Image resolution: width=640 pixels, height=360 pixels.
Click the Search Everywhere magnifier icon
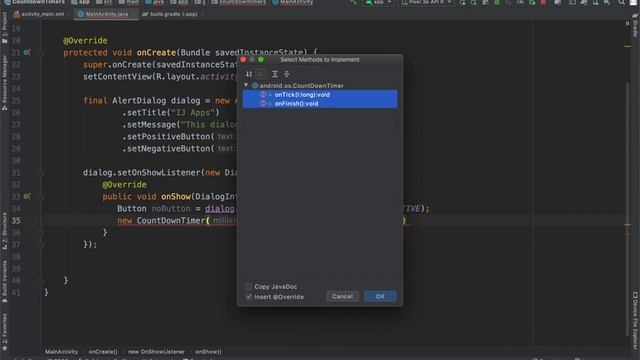(622, 2)
